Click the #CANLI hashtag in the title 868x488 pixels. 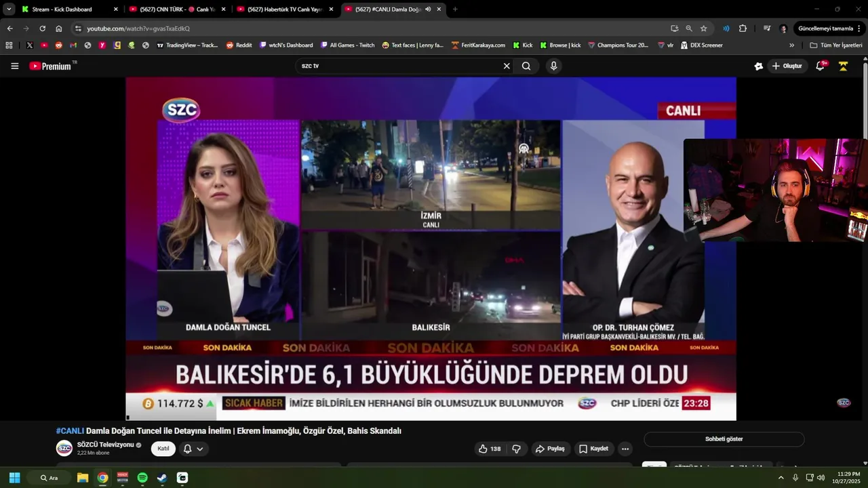point(70,431)
